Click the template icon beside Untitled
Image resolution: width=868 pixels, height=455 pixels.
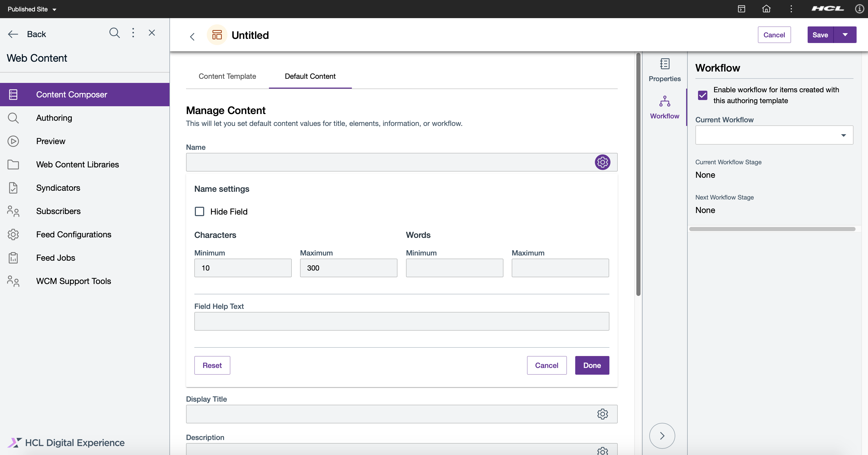(x=217, y=35)
